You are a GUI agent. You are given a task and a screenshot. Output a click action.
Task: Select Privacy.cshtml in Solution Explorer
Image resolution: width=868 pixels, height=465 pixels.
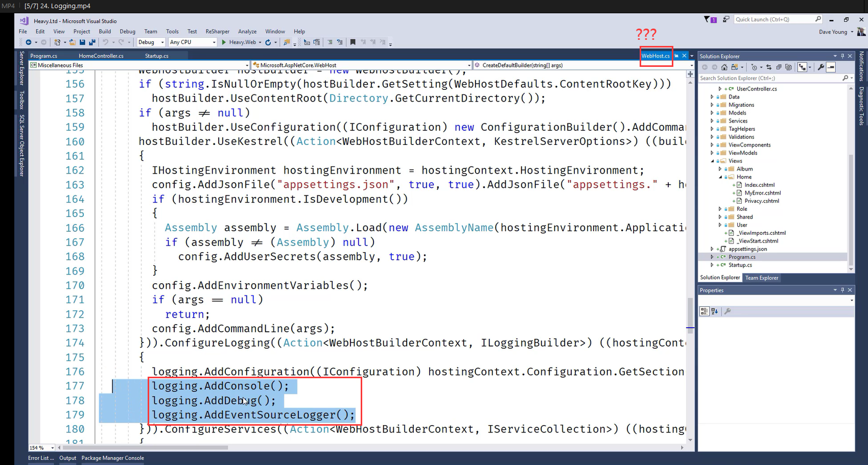click(x=762, y=201)
